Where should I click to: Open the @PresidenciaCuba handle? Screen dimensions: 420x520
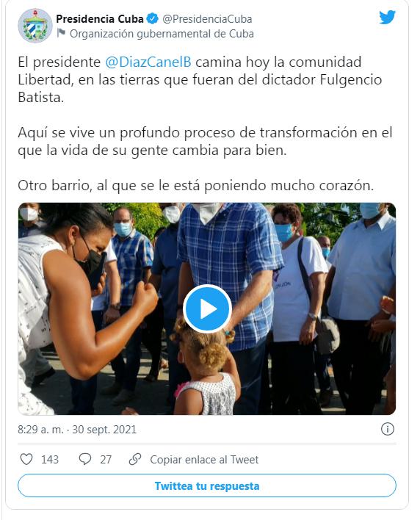[207, 19]
